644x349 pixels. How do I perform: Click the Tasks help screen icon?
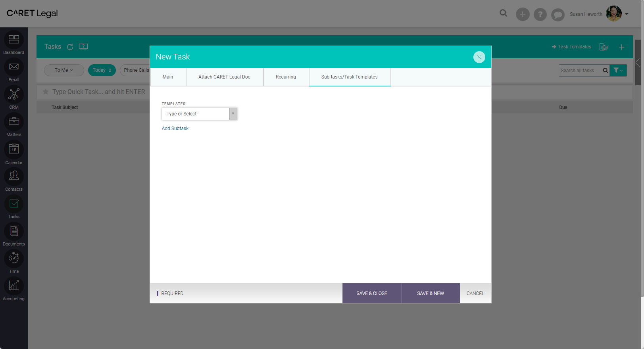point(83,46)
